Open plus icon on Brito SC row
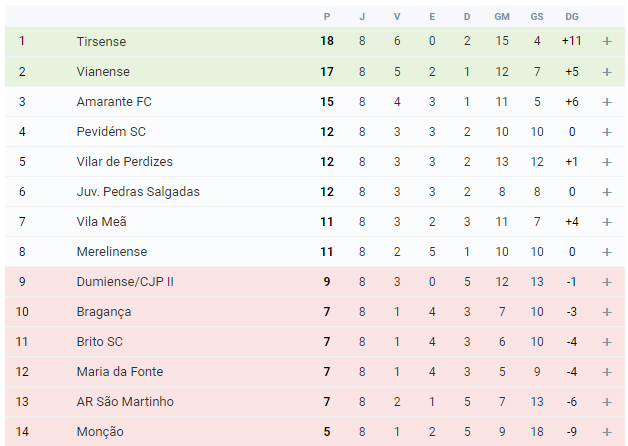 pos(607,342)
